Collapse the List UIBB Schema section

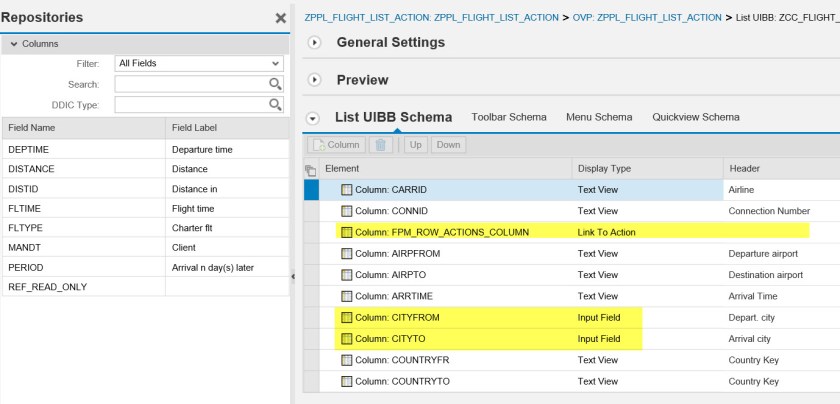click(312, 118)
